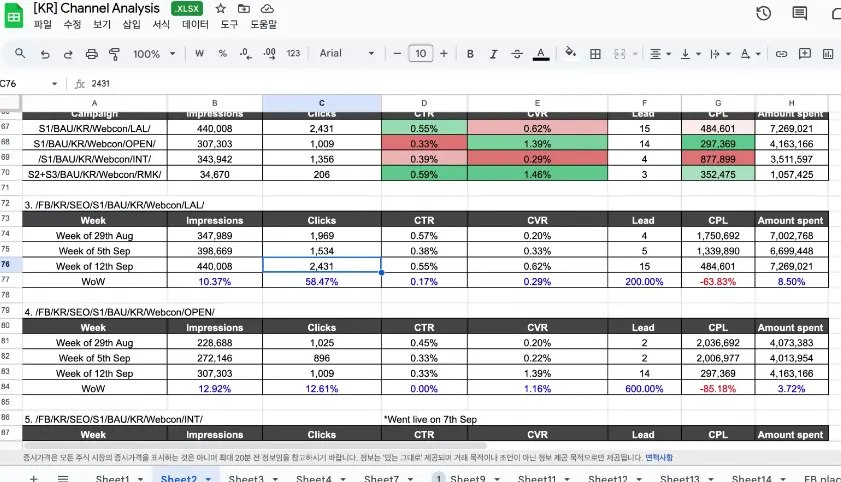Click the formula bar showing 2431

[461, 84]
